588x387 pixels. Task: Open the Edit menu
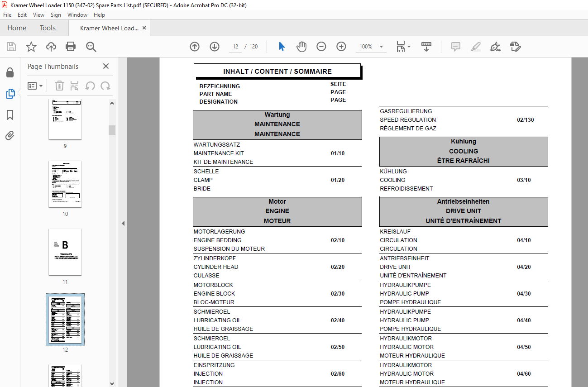[x=22, y=15]
